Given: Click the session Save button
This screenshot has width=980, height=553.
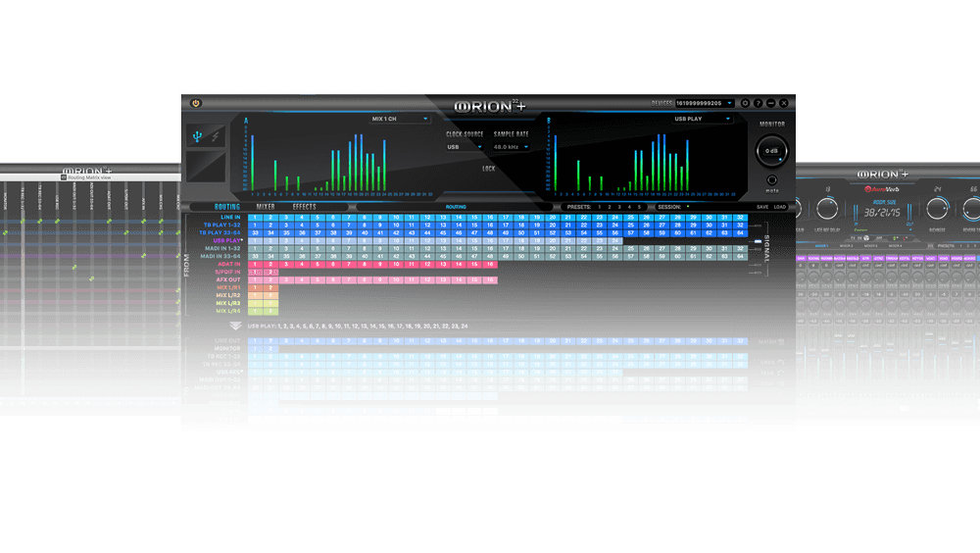Looking at the screenshot, I should pyautogui.click(x=762, y=207).
